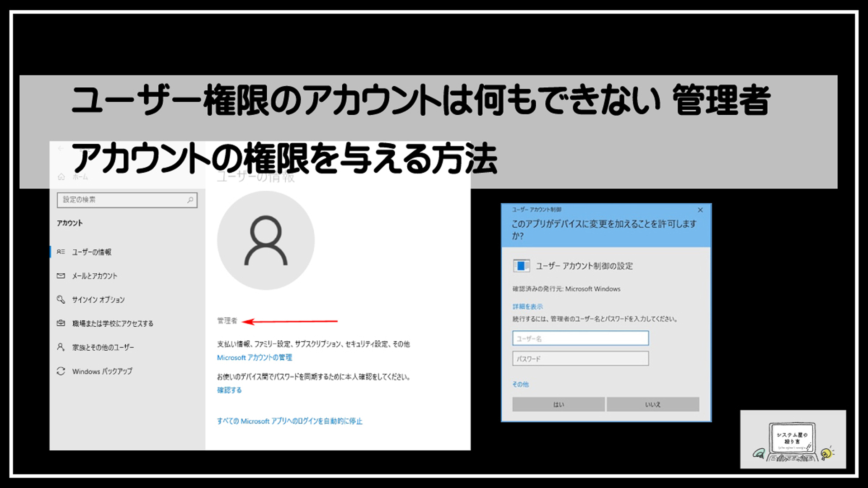Click the search magnifier icon in settings search

tap(190, 200)
